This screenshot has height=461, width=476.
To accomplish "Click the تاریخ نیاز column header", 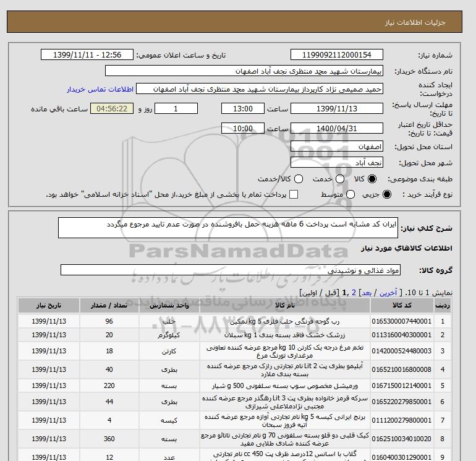I will tap(49, 306).
